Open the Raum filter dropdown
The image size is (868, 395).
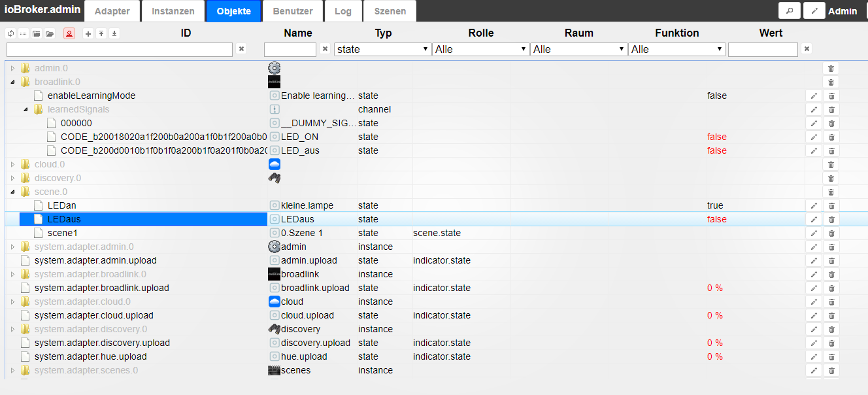coord(578,49)
